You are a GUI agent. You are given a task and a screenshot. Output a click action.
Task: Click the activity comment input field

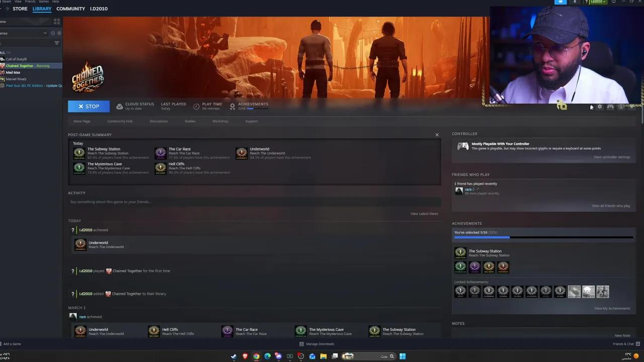click(252, 202)
